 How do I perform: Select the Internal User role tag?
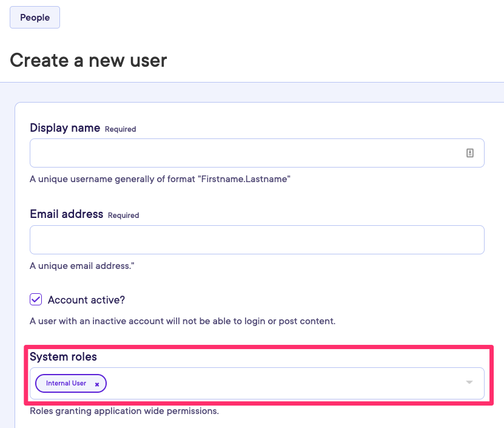coord(66,384)
